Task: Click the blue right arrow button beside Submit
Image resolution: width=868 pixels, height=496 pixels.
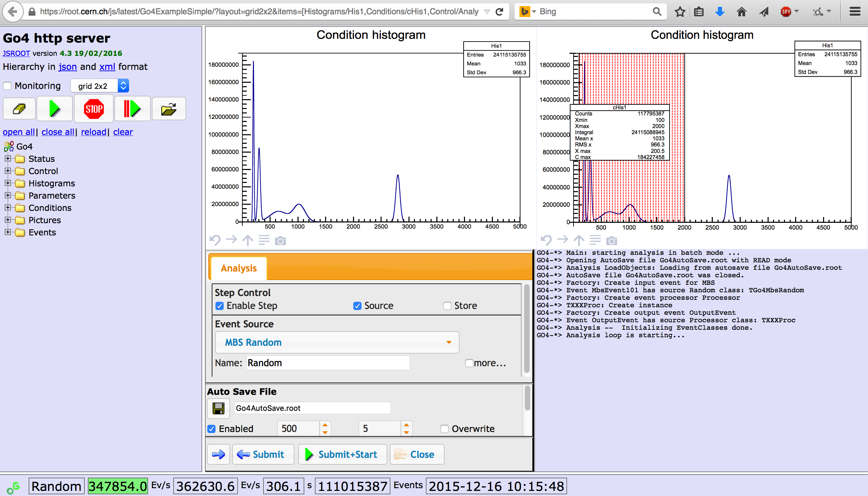Action: [218, 454]
